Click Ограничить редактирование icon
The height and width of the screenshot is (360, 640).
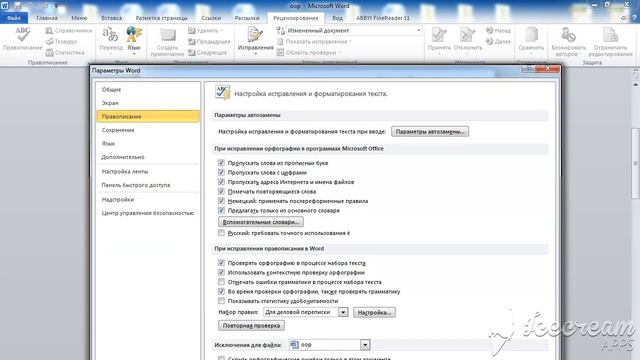(610, 35)
